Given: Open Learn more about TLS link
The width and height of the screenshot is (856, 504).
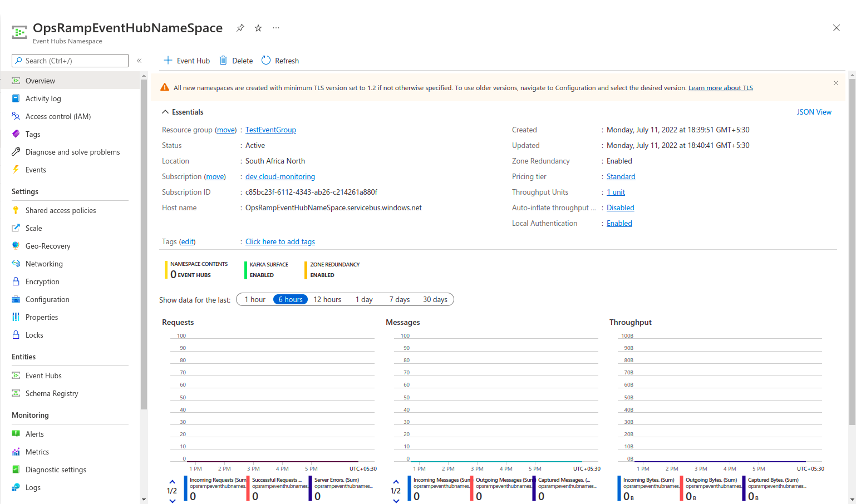Looking at the screenshot, I should point(720,88).
